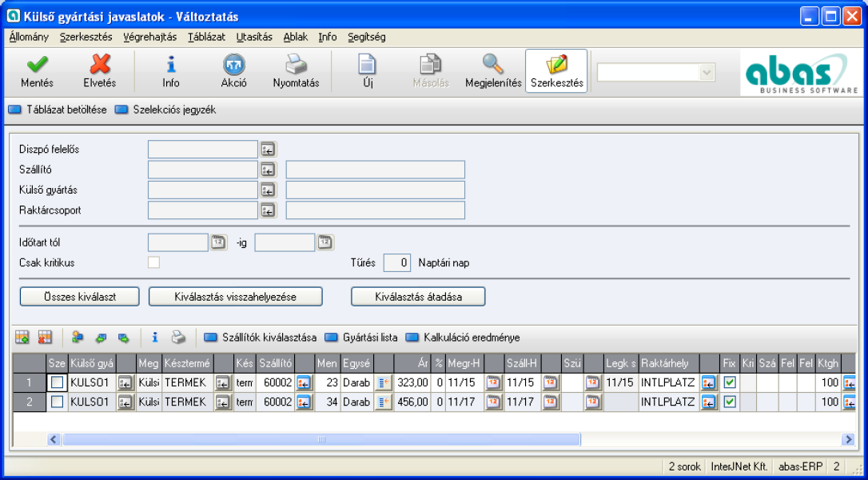This screenshot has width=868, height=480.
Task: Click the Szállítók kiválasztása button
Action: pyautogui.click(x=261, y=337)
